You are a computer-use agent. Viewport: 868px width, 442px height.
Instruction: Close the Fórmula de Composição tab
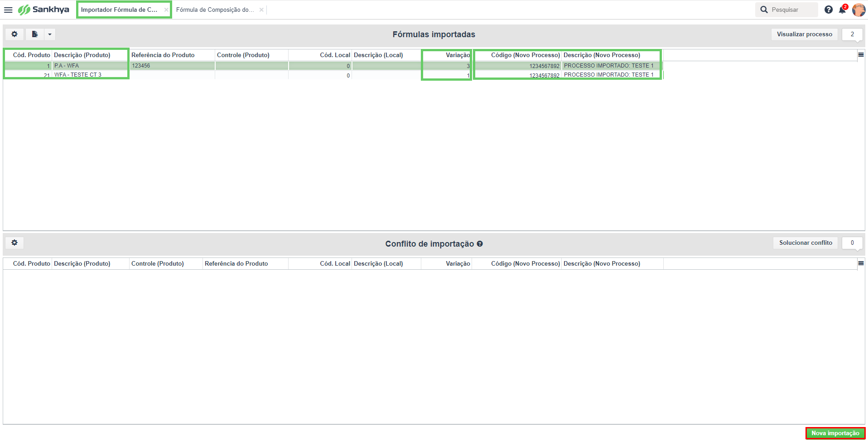pyautogui.click(x=261, y=10)
